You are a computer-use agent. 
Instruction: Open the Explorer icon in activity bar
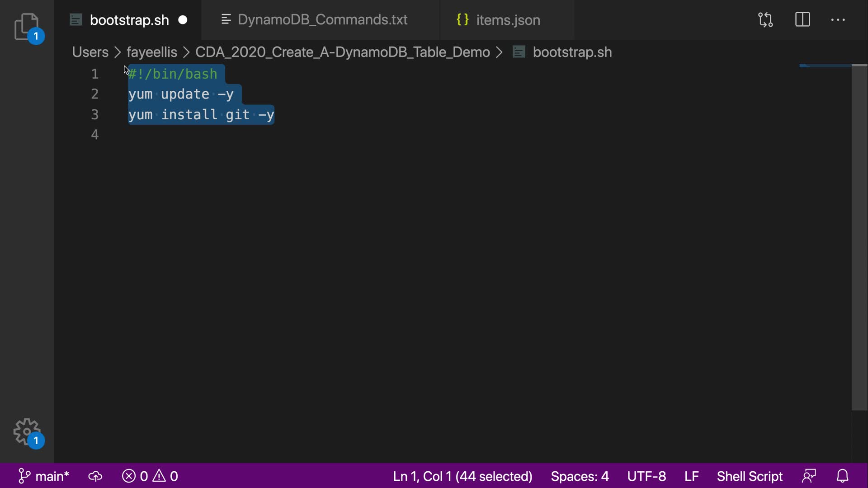pos(27,27)
